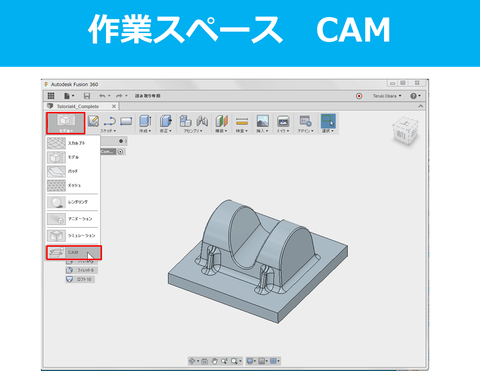
Task: Click the ViewCube 前 face
Action: pos(402,135)
